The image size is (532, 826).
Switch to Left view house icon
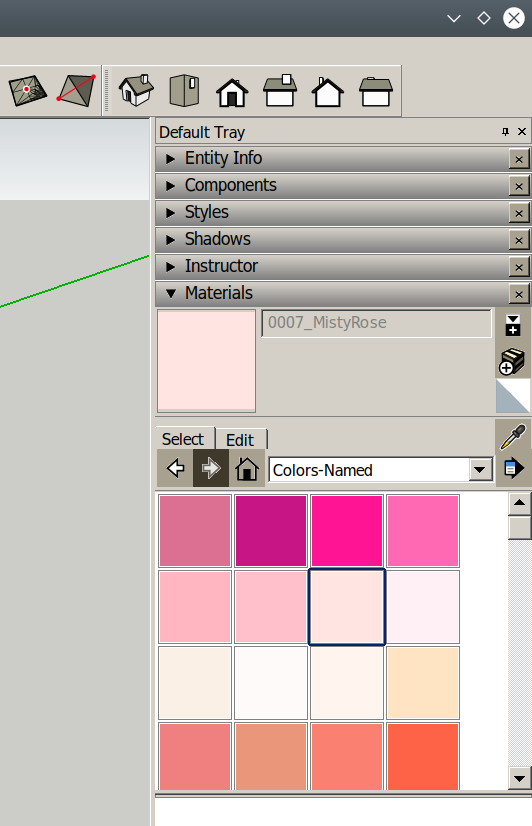[x=376, y=92]
